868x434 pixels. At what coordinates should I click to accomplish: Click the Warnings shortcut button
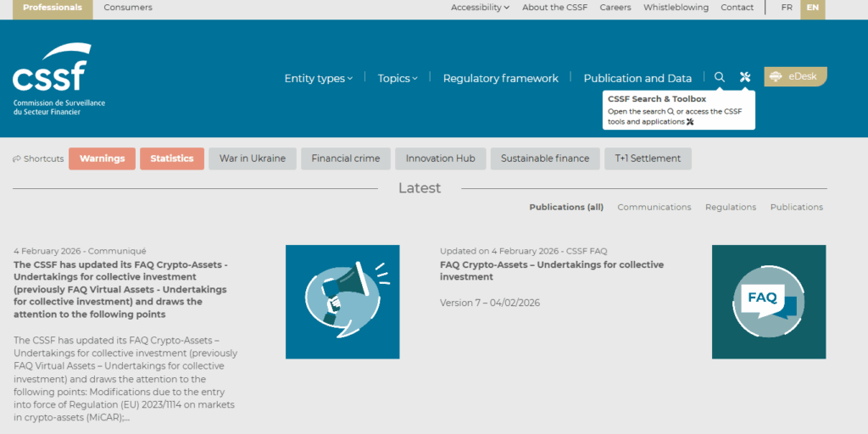click(102, 159)
